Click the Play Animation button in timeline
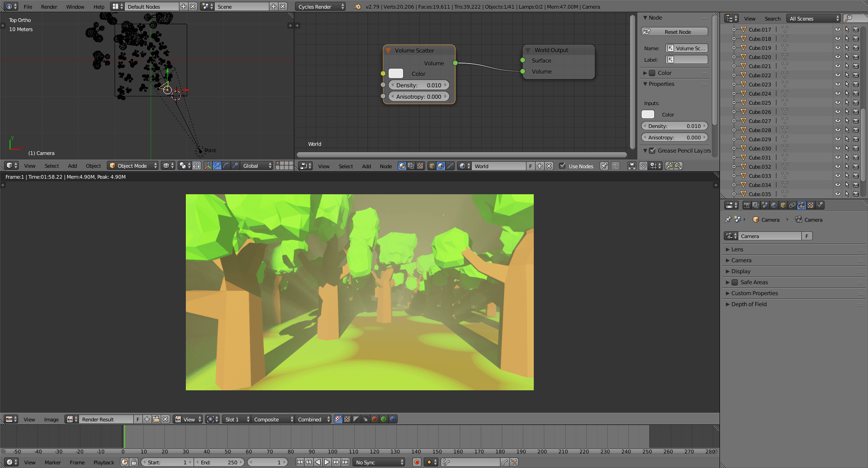The width and height of the screenshot is (868, 468). click(x=327, y=462)
